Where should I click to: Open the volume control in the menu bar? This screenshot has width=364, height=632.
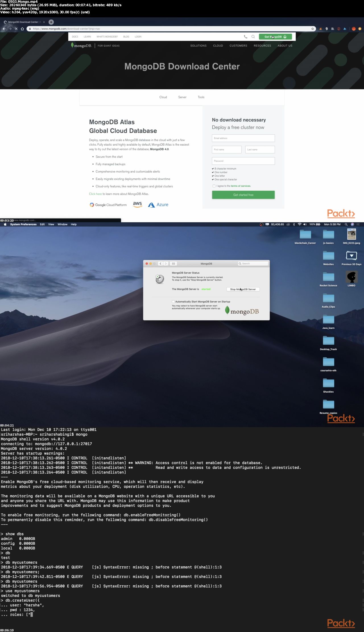(305, 224)
